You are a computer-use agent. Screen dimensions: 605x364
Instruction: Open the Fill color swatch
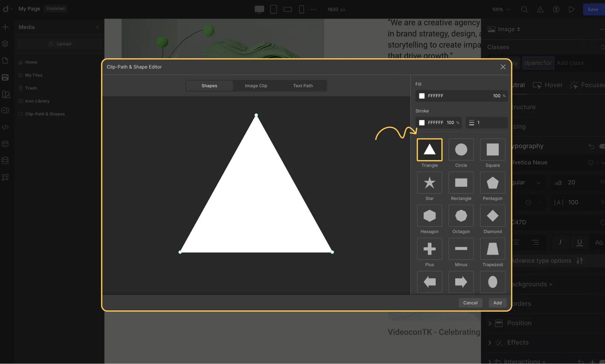pos(422,96)
